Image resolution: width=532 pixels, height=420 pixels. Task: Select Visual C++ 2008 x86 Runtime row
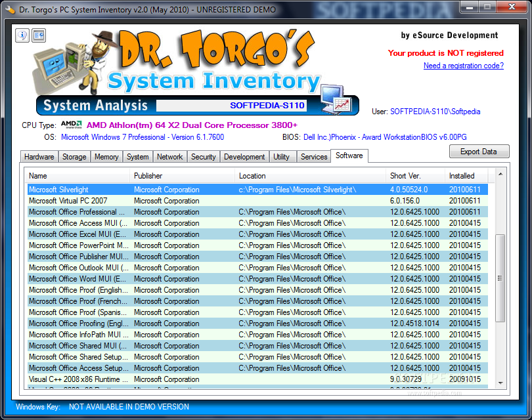click(x=257, y=380)
